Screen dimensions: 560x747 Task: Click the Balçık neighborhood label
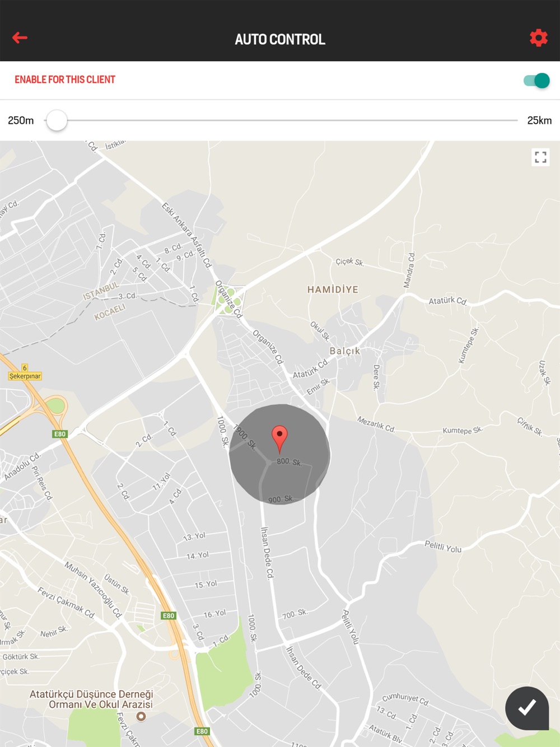tap(345, 351)
